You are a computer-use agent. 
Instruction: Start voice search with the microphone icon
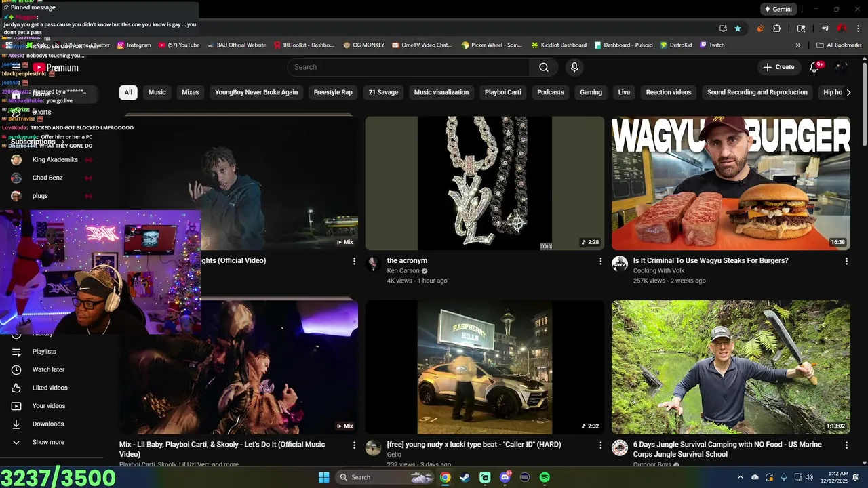pyautogui.click(x=574, y=67)
